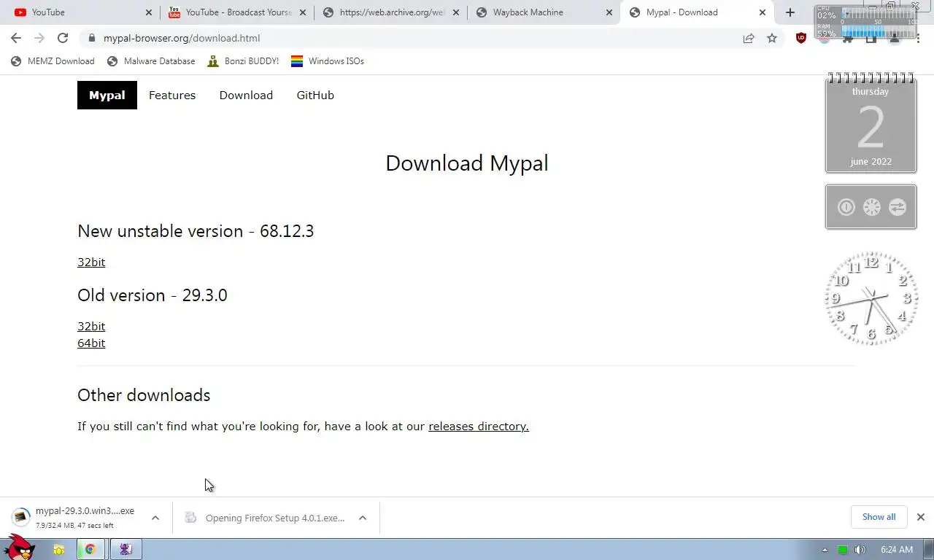
Task: Go back using the browser back arrow
Action: click(x=16, y=38)
